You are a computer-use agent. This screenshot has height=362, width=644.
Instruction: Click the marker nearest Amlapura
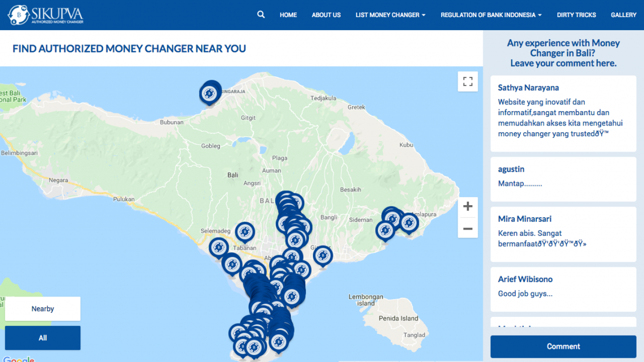click(x=409, y=223)
